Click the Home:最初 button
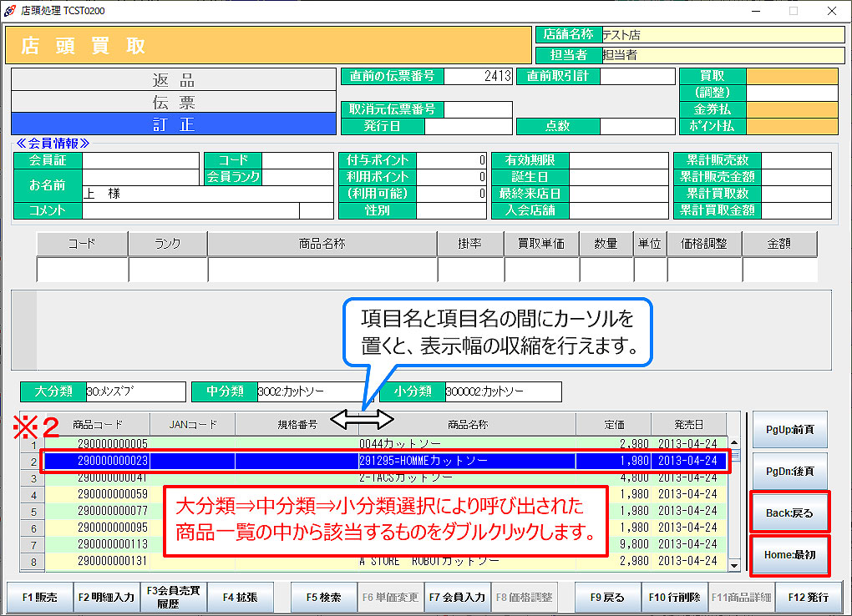 (790, 555)
